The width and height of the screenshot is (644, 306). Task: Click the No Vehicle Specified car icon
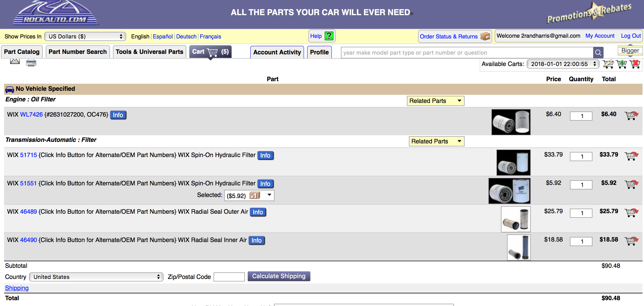click(10, 89)
